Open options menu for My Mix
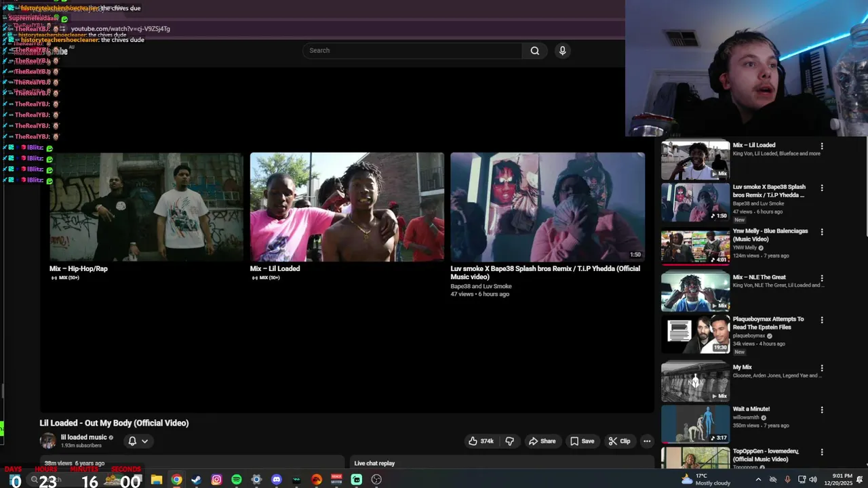The height and width of the screenshot is (488, 868). click(x=822, y=368)
